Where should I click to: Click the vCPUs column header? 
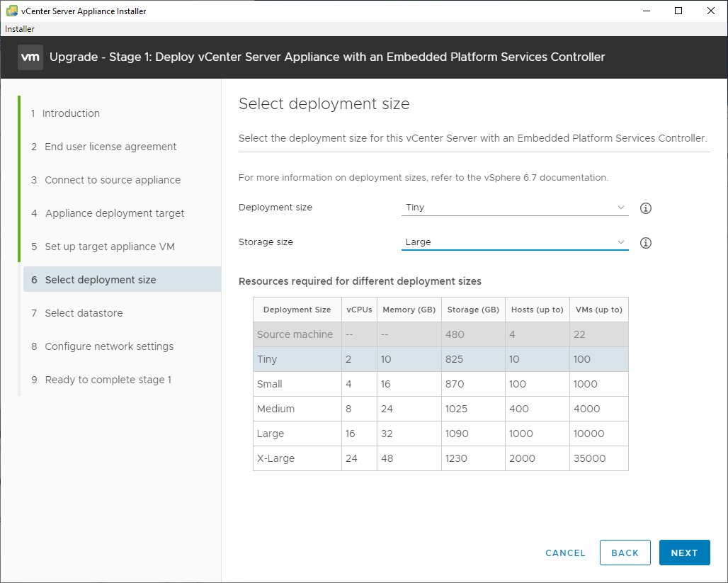[x=359, y=310]
